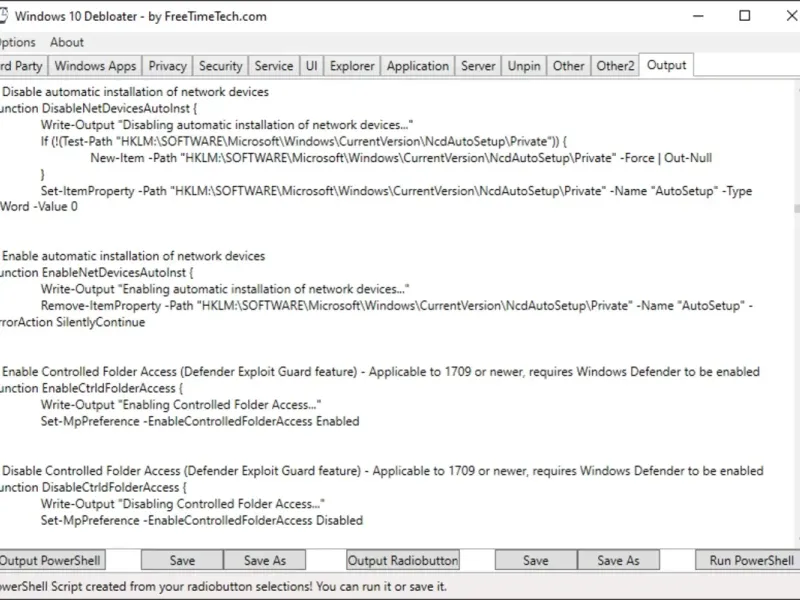This screenshot has height=600, width=800.
Task: Click the 'ErrorAction SilentlyContinue' line
Action: (x=72, y=322)
